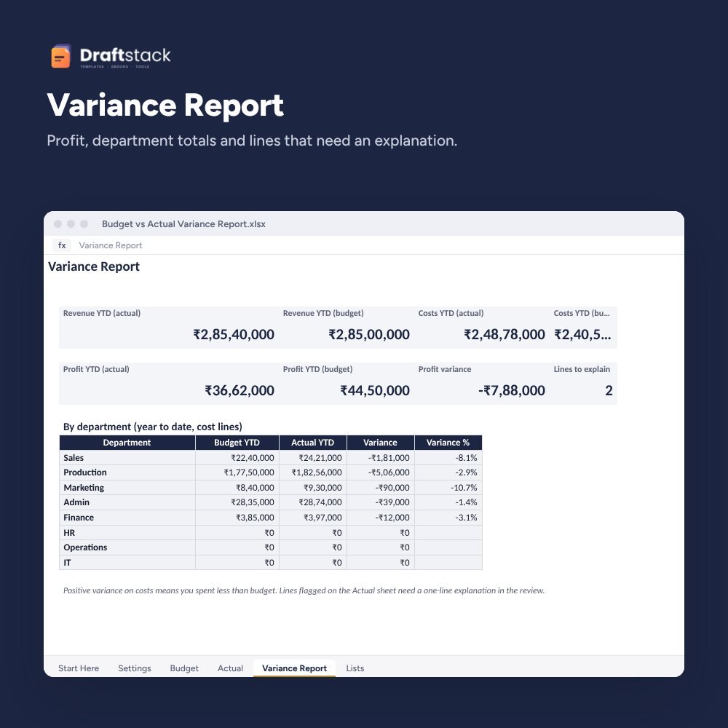728x728 pixels.
Task: Open the Lists sheet tab
Action: pos(355,668)
